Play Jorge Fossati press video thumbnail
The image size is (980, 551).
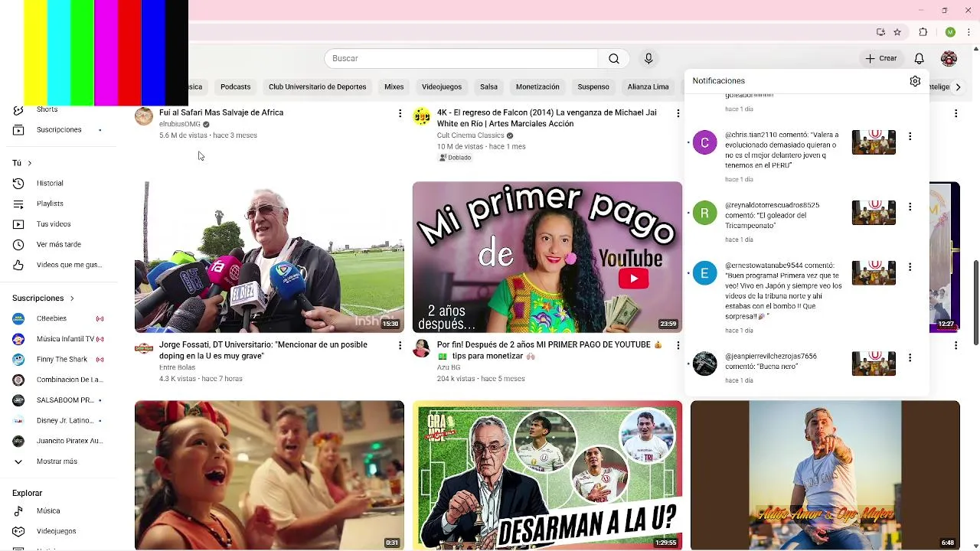pyautogui.click(x=269, y=257)
